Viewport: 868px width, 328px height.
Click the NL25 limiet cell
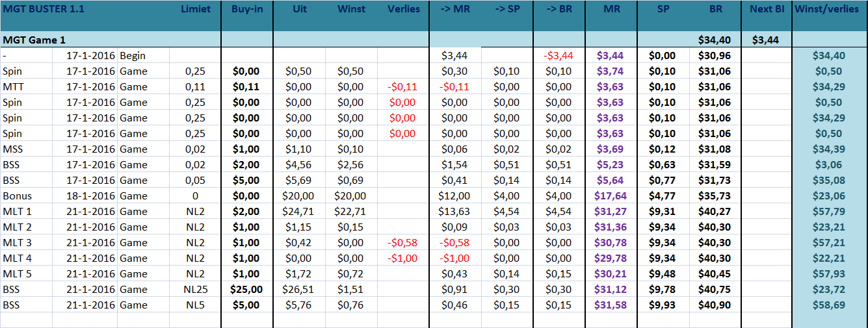[x=195, y=290]
